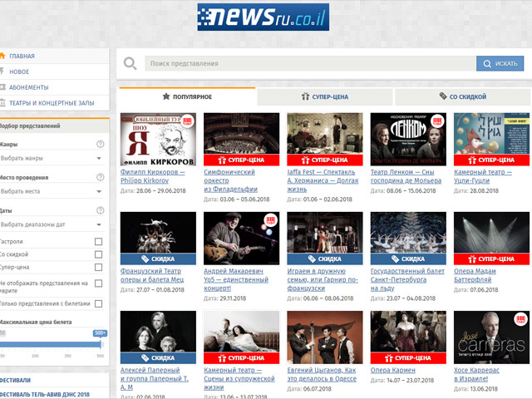This screenshot has width=532, height=399.
Task: Click the large magnifier icon left of search
Action: tap(130, 63)
